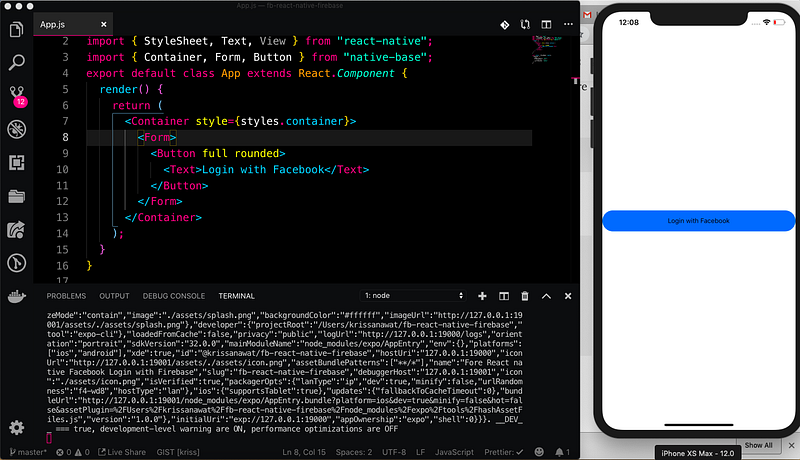Open the '1: node' terminal selector
800x460 pixels.
[x=415, y=296]
